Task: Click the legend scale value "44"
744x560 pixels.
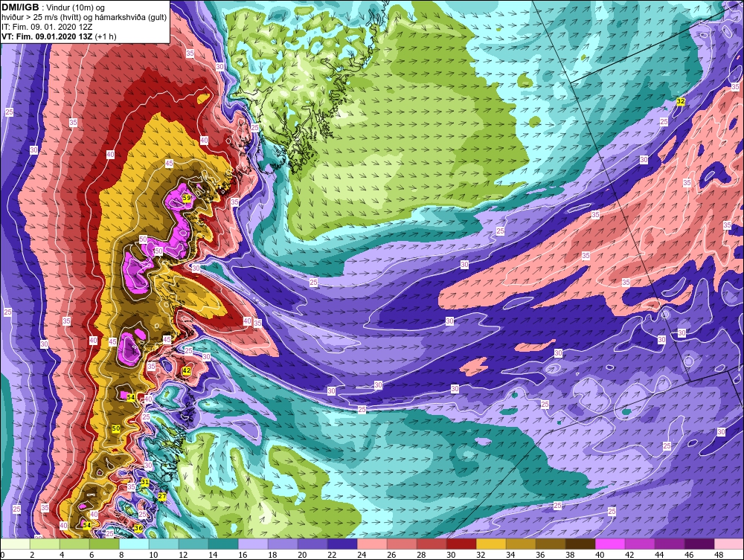Action: click(x=659, y=555)
